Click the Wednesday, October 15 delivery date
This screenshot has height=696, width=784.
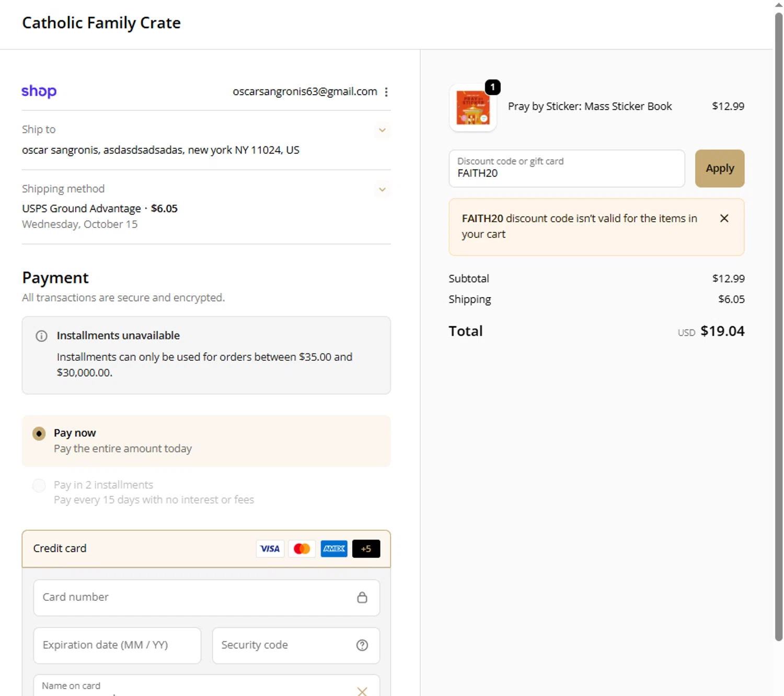pyautogui.click(x=79, y=224)
